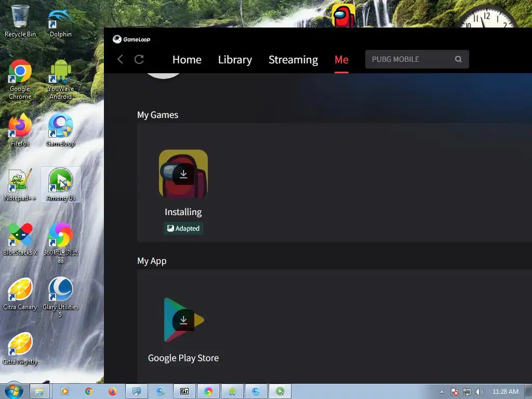This screenshot has width=532, height=399.
Task: Open the Windows Start menu
Action: coord(14,391)
